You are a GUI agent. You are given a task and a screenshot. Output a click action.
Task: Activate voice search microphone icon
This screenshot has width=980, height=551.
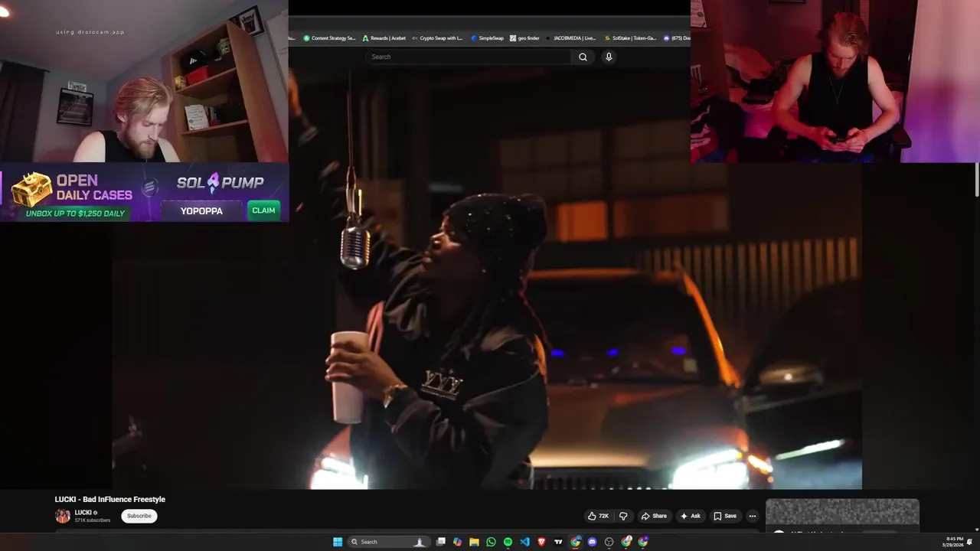(x=609, y=57)
